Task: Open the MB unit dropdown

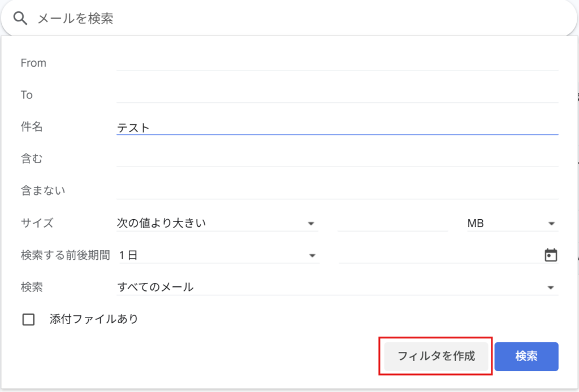Action: 512,223
